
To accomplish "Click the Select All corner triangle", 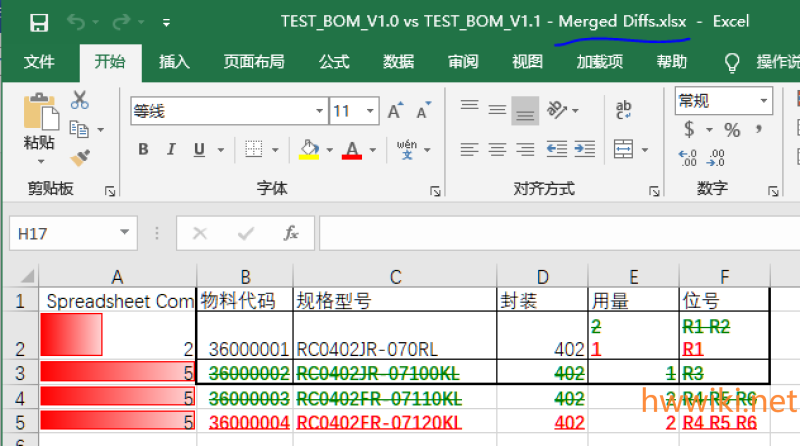I will coord(27,276).
